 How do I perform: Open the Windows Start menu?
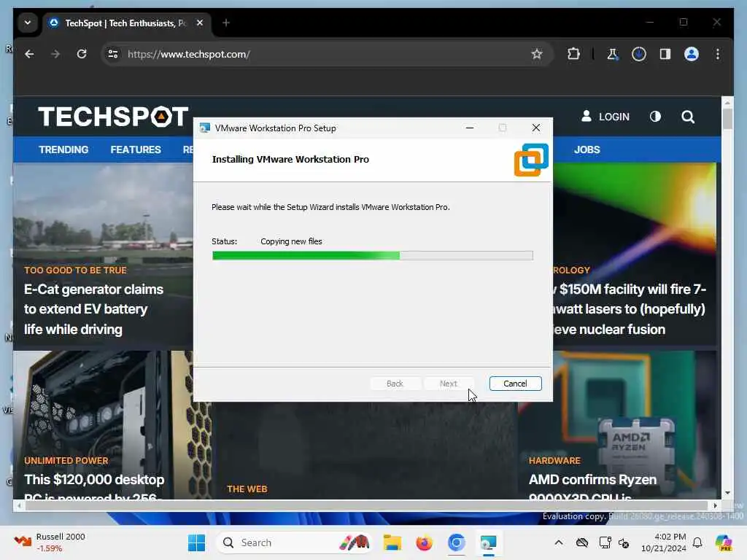pyautogui.click(x=196, y=542)
